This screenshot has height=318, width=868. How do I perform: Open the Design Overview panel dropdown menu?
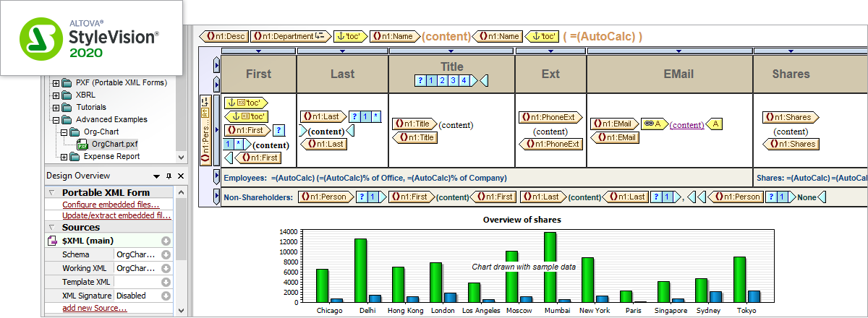[156, 176]
